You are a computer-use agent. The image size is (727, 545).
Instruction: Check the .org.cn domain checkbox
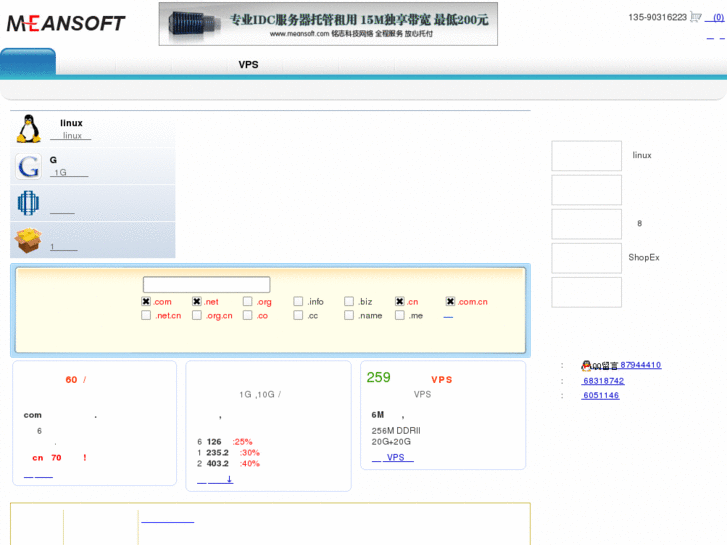197,315
